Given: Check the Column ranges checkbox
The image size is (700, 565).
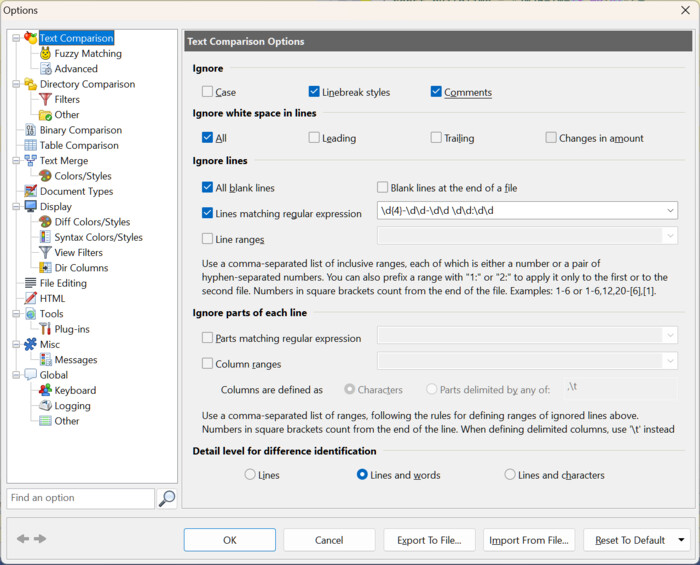Looking at the screenshot, I should click(207, 363).
